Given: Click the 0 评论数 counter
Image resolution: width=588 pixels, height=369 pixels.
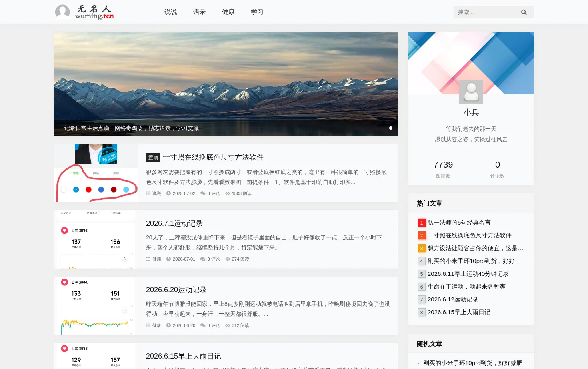Looking at the screenshot, I should coord(498,169).
